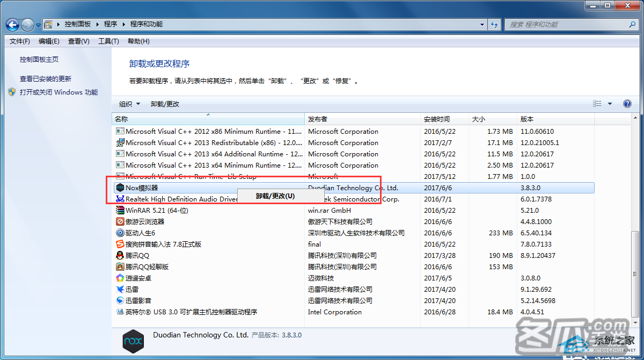644x360 pixels.
Task: Click the version cell '5.2.14.5698'
Action: [x=538, y=301]
